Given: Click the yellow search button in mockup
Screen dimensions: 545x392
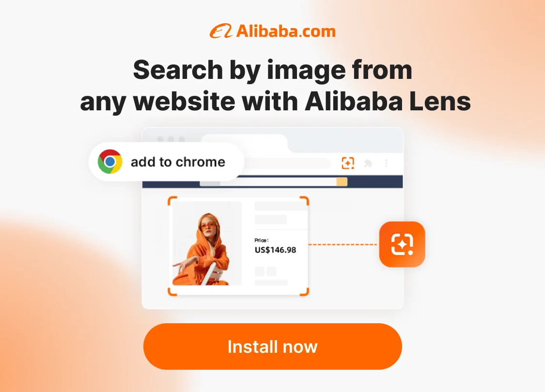Looking at the screenshot, I should coord(342,181).
